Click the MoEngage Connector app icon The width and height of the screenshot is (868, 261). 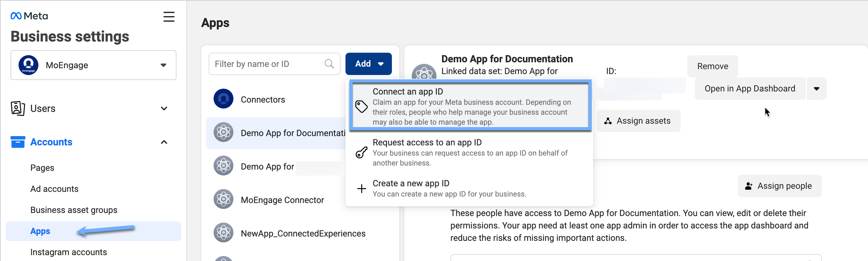click(x=223, y=199)
